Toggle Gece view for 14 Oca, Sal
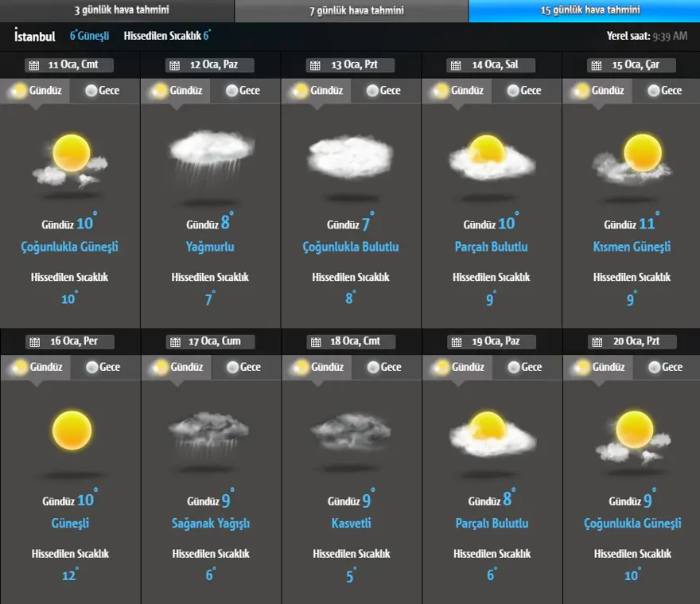The image size is (700, 604). click(x=524, y=91)
